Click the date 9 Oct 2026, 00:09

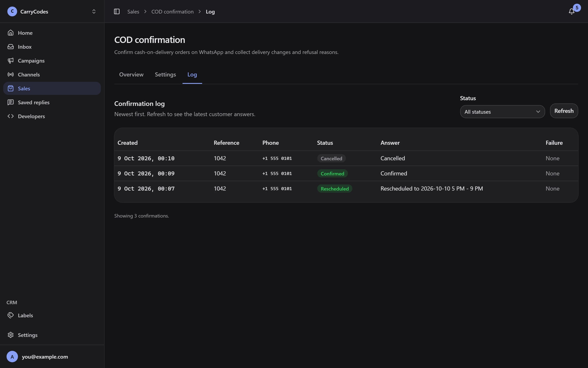pos(146,174)
